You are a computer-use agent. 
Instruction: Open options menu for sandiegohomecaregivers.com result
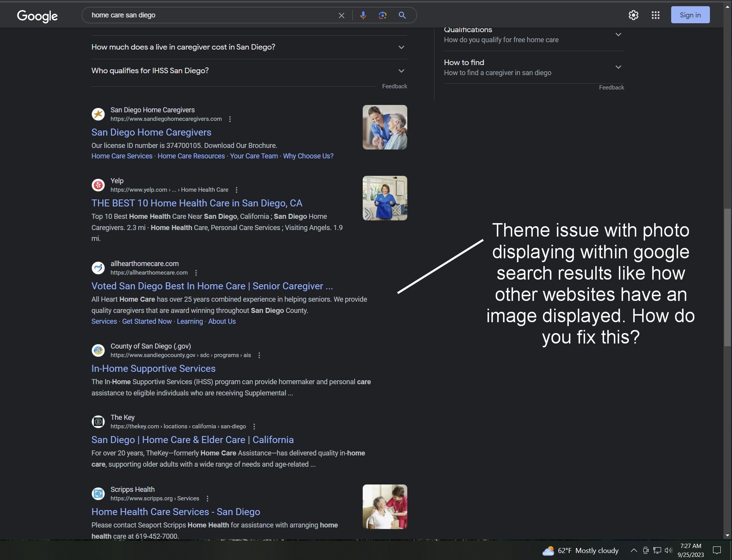(230, 119)
